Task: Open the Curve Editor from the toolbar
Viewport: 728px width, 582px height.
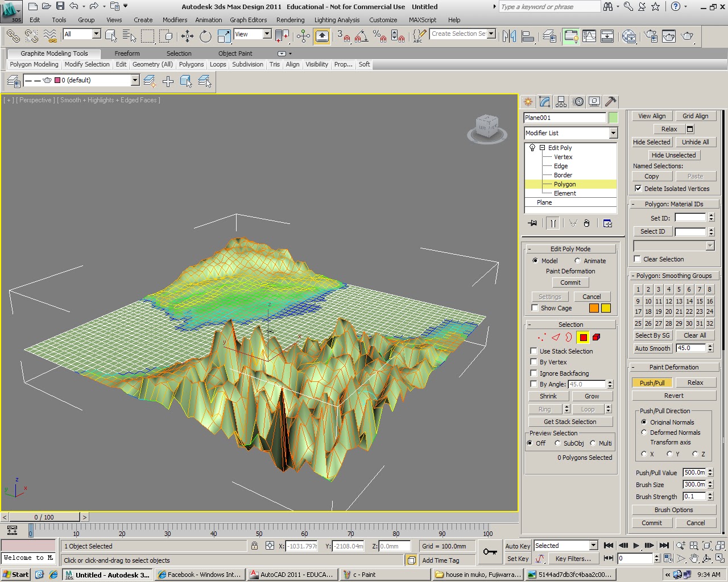Action: point(589,36)
